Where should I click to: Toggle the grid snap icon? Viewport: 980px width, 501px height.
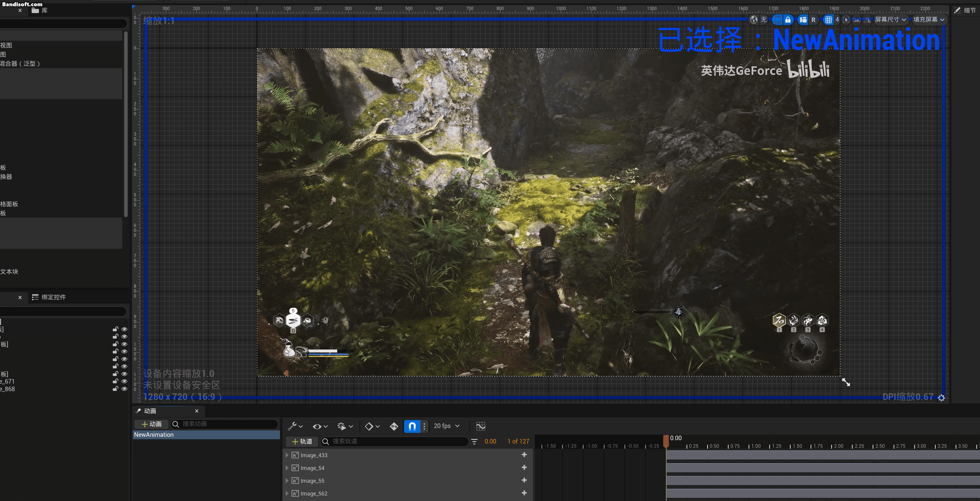pos(828,20)
